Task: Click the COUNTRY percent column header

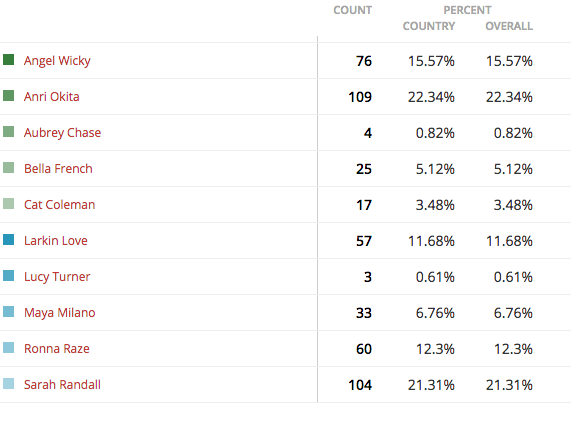Action: [429, 26]
